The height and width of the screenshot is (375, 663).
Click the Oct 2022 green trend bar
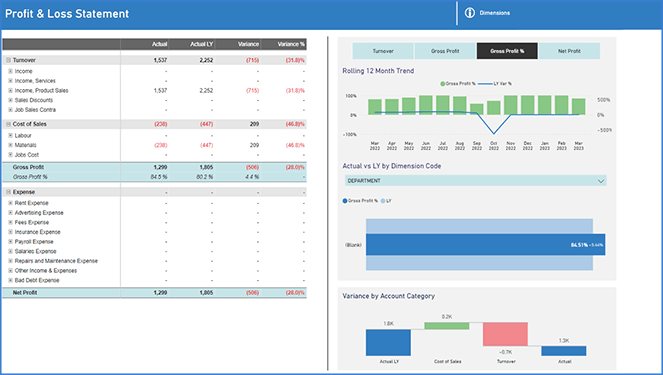[493, 108]
